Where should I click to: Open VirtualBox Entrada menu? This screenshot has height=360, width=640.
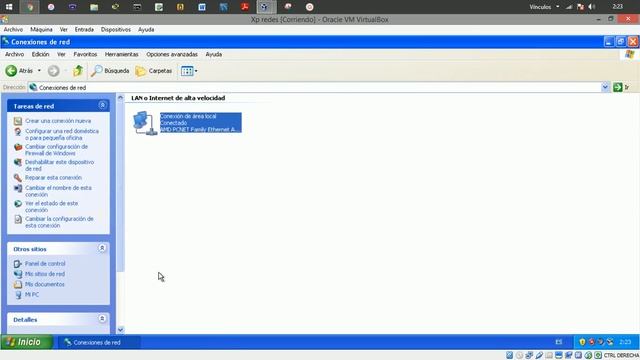pos(84,30)
